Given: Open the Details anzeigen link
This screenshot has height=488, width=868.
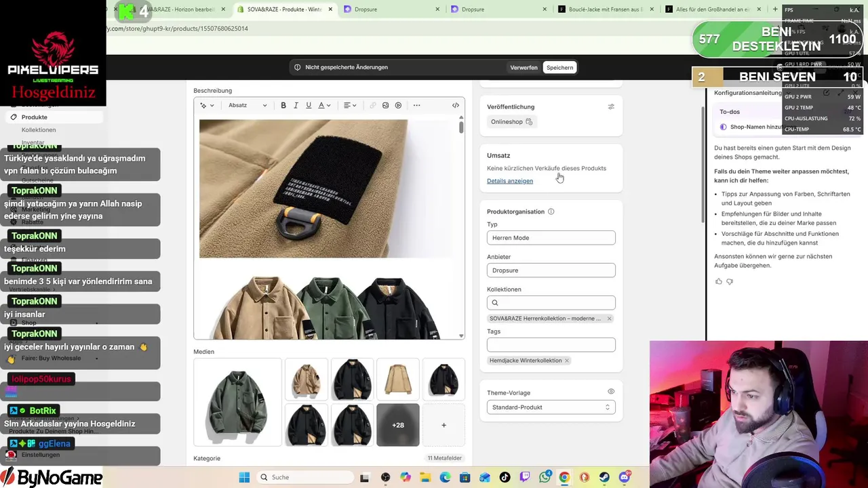Looking at the screenshot, I should 510,181.
